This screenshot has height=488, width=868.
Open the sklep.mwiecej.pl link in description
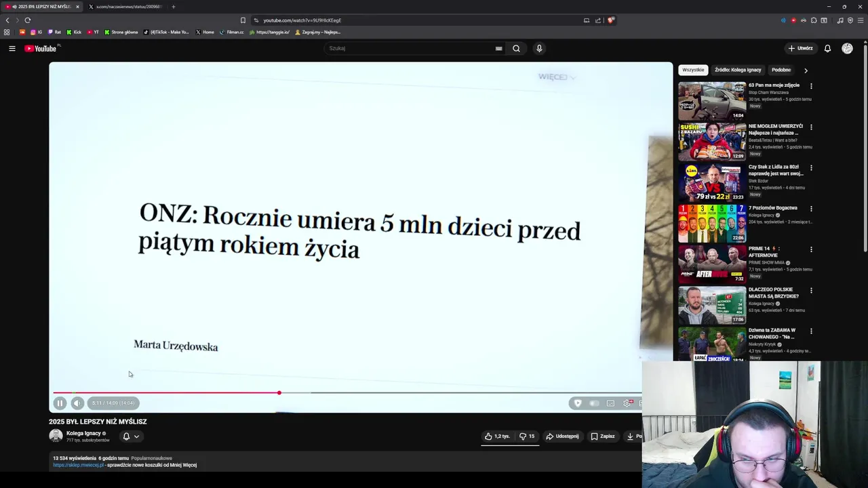point(78,465)
